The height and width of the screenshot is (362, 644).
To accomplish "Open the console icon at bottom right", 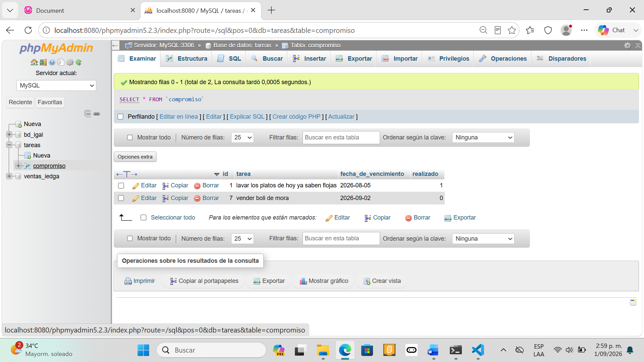I will (x=633, y=302).
